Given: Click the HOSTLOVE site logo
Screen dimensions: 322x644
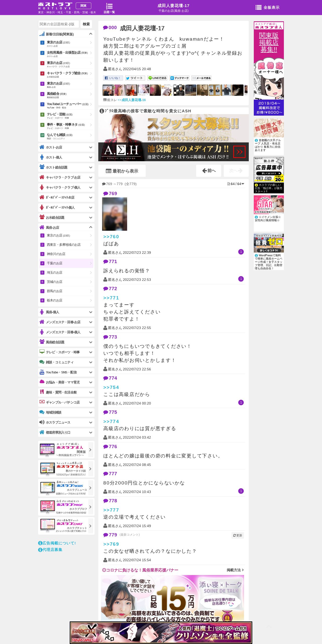Looking at the screenshot, I should point(55,6).
